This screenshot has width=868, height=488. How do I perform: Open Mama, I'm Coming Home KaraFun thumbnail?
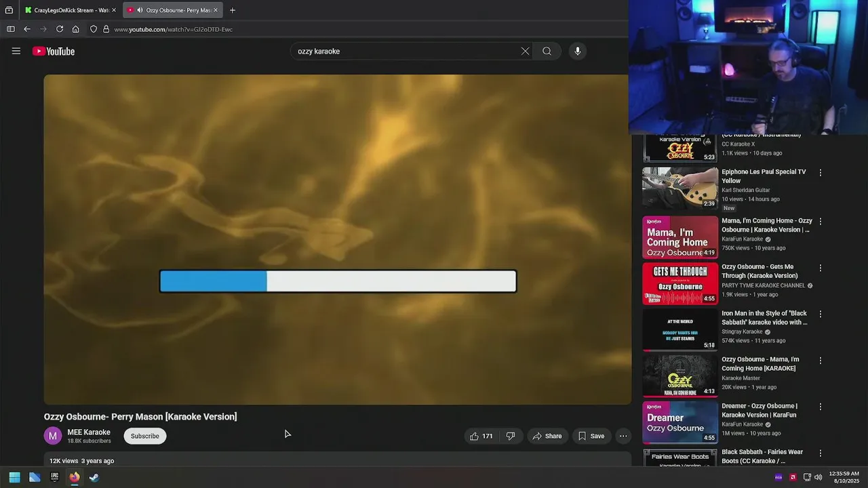[680, 237]
